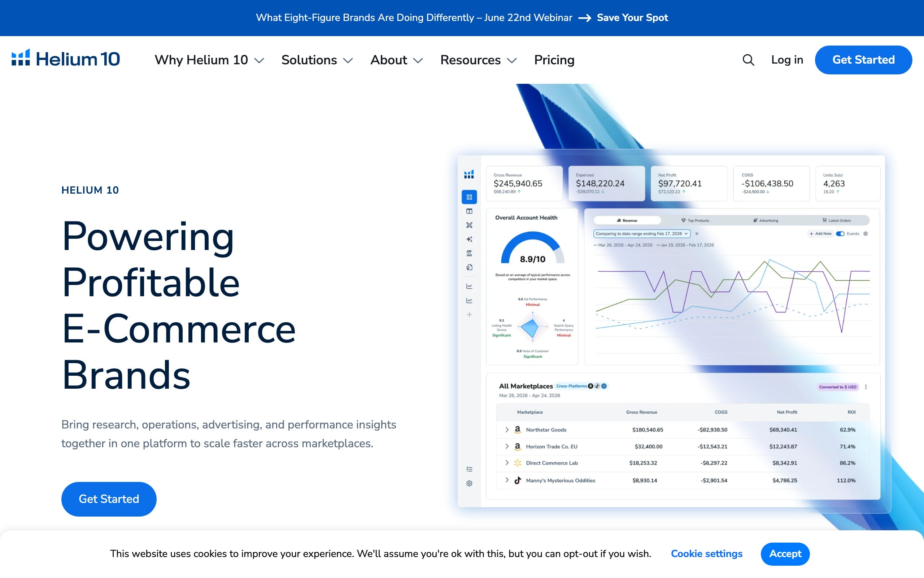Screen dimensions: 924x578
Task: Click the hero Get Started button
Action: point(109,499)
